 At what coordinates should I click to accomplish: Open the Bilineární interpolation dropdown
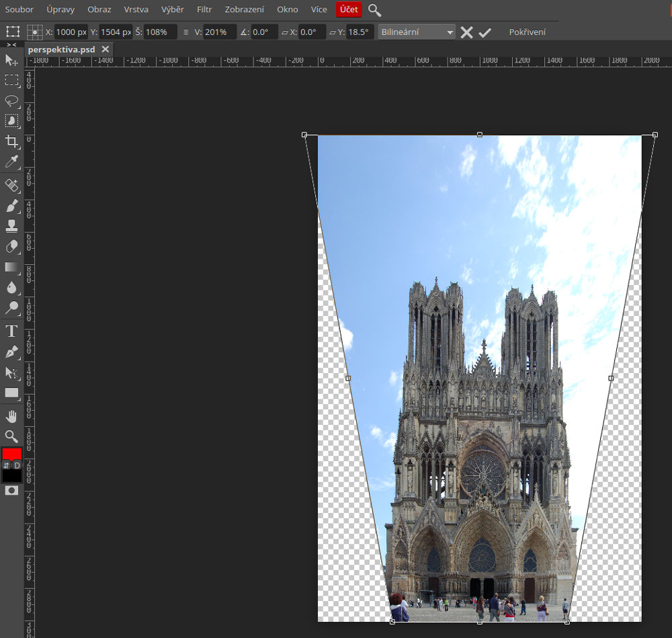click(x=416, y=32)
